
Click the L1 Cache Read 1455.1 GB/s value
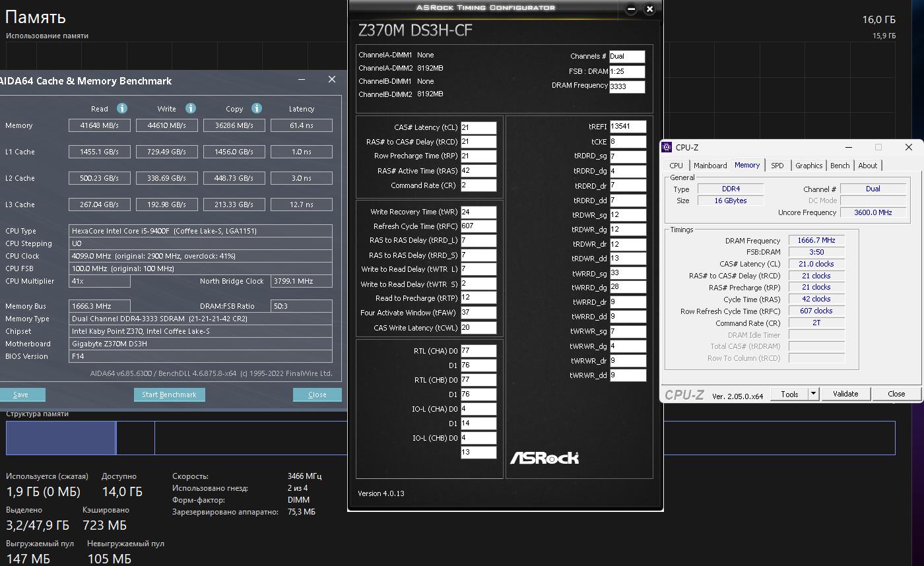(100, 152)
